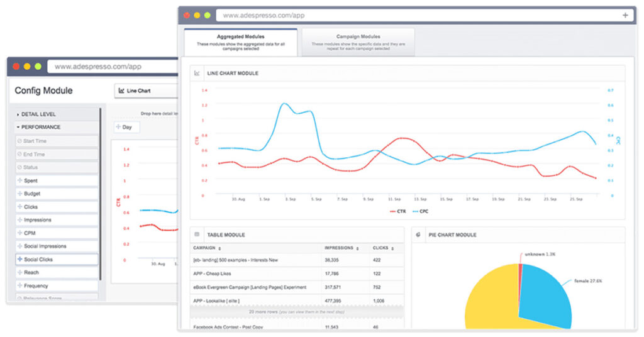644x337 pixels.
Task: Expand the Detail Level section
Action: pos(38,114)
